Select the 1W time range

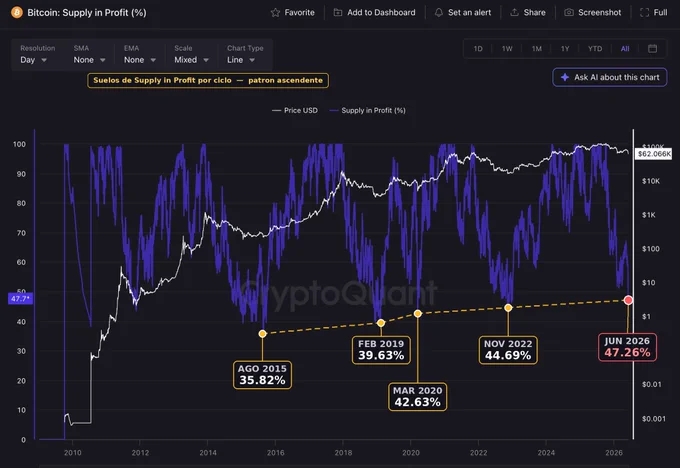pyautogui.click(x=507, y=49)
